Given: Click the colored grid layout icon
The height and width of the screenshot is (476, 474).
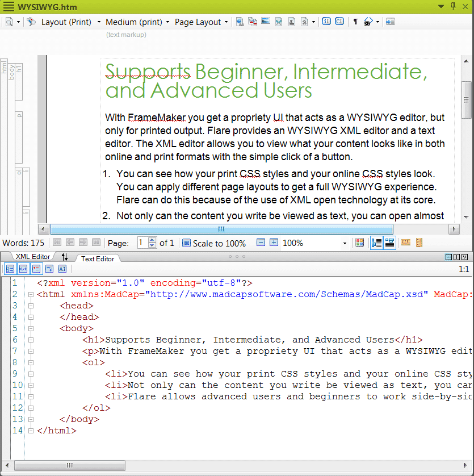Looking at the screenshot, I should [359, 243].
